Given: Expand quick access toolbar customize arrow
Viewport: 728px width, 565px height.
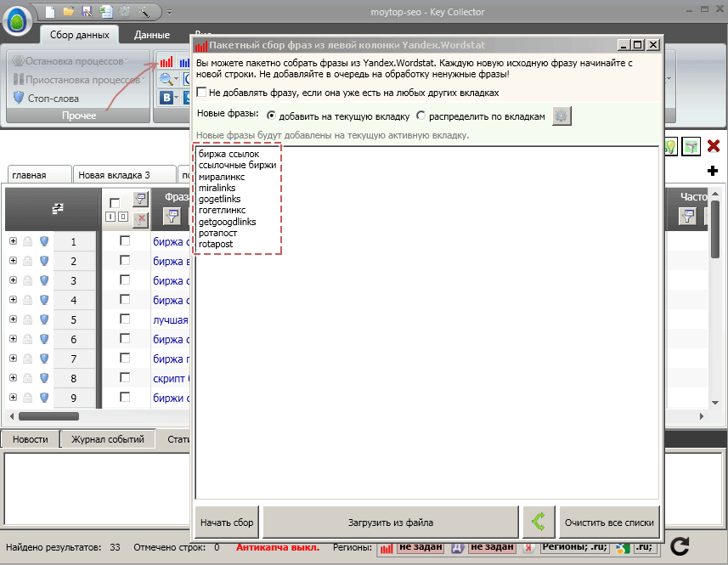Looking at the screenshot, I should (x=169, y=12).
